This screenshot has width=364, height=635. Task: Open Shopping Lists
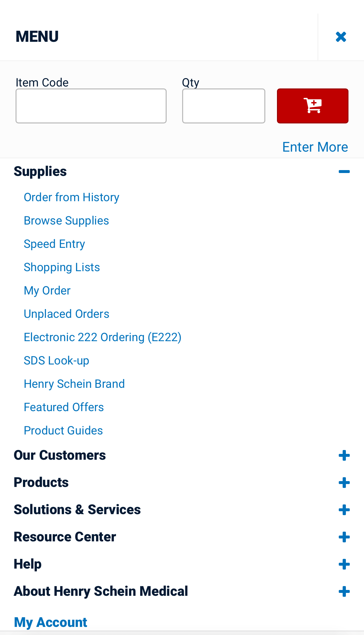(x=61, y=267)
